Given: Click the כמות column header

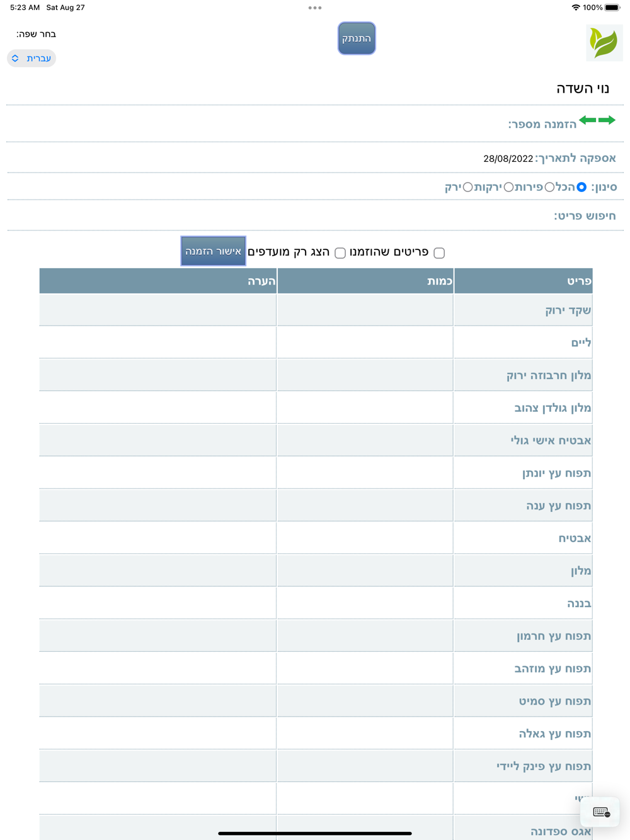Looking at the screenshot, I should 365,281.
